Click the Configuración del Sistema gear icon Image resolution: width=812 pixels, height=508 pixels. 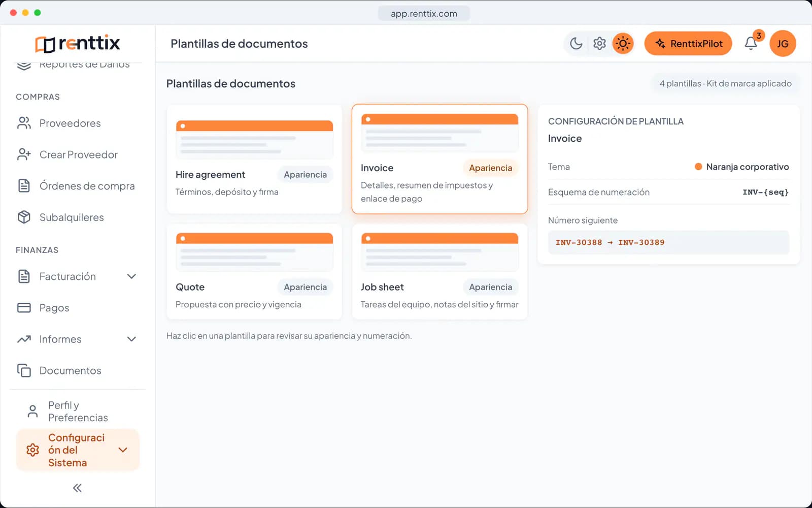[x=32, y=450]
